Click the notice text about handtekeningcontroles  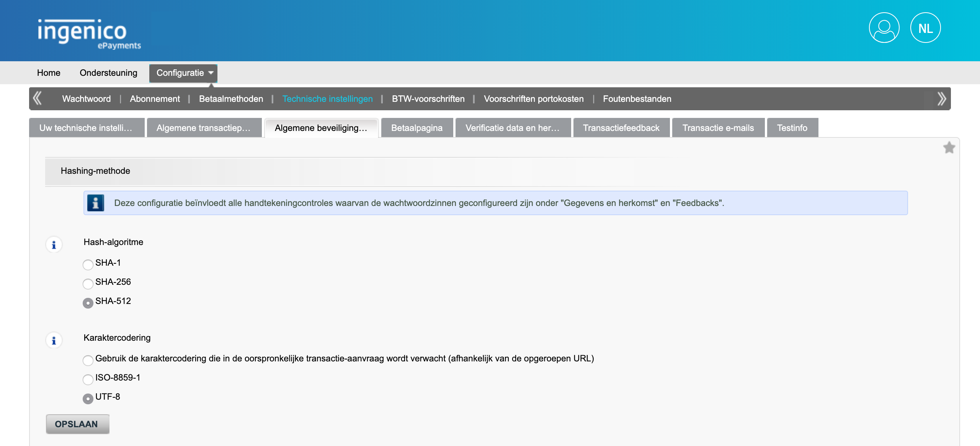419,203
